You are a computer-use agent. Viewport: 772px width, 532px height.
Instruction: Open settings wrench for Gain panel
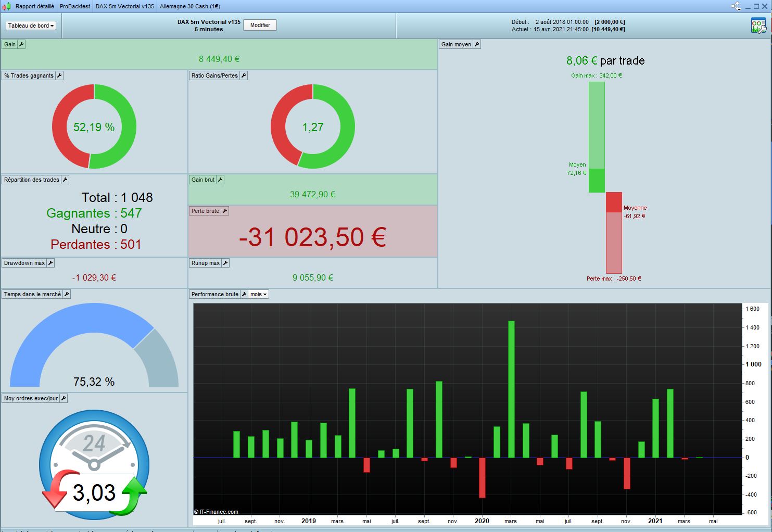[x=21, y=44]
